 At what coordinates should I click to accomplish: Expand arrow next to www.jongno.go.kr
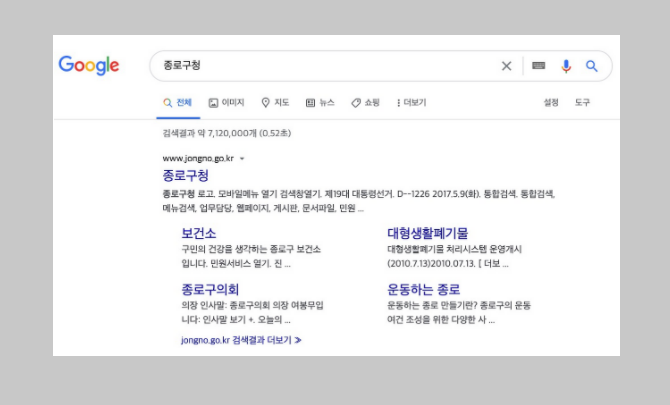[x=242, y=158]
